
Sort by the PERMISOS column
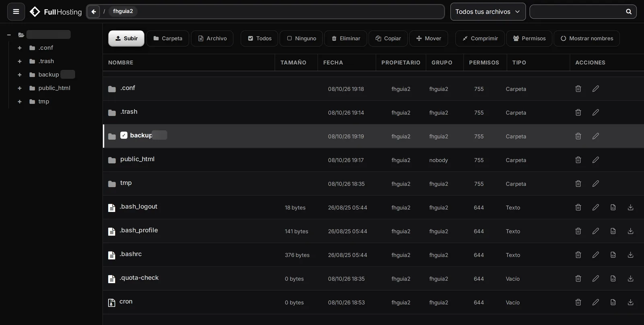coord(484,62)
